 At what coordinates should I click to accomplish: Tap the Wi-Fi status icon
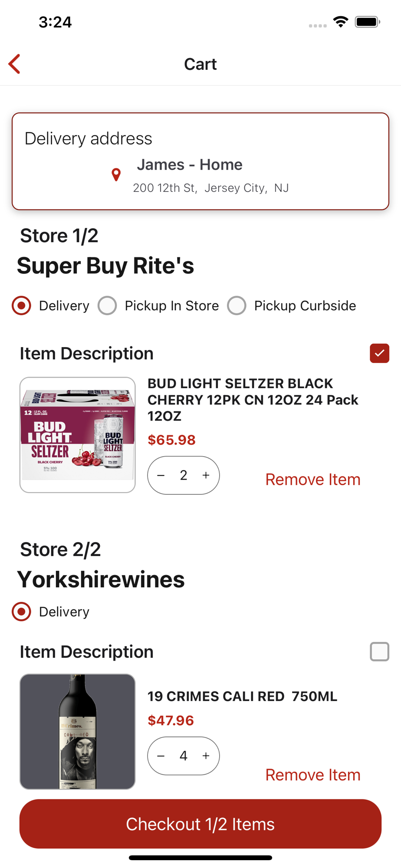point(341,22)
